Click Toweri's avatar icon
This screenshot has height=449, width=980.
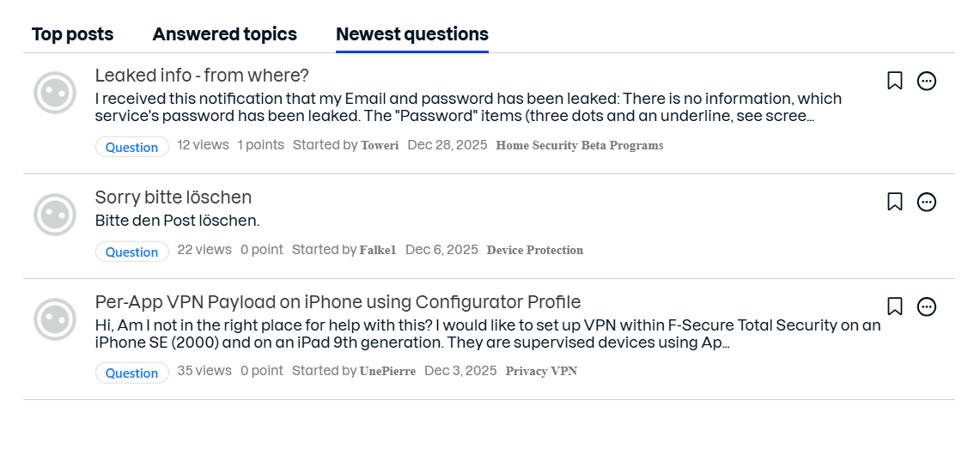(x=55, y=93)
